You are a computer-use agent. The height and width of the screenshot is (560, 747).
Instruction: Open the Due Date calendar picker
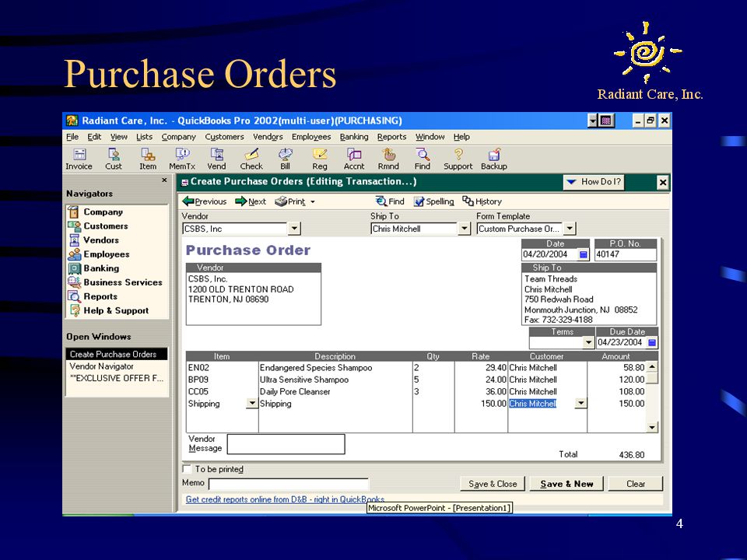652,342
